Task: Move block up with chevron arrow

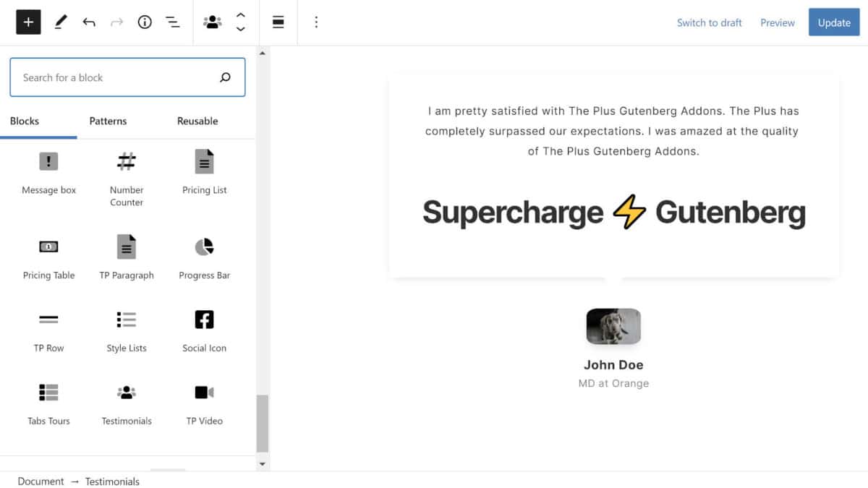Action: (241, 15)
